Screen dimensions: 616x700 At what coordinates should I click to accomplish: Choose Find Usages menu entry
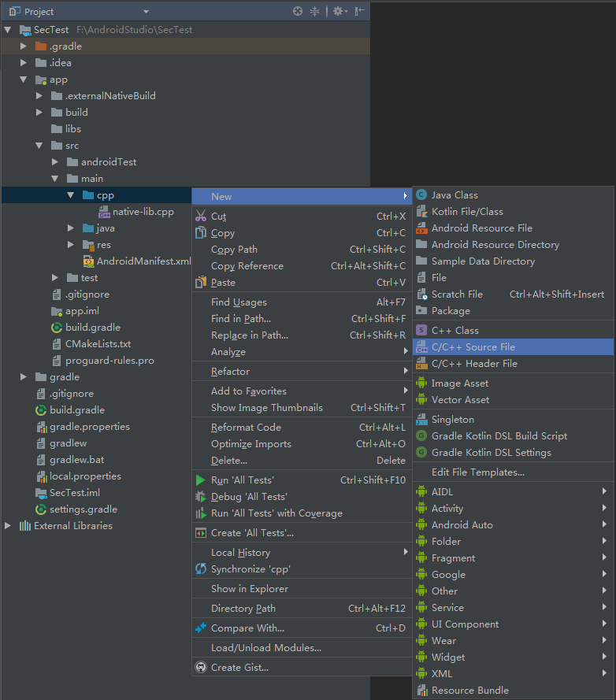point(302,302)
